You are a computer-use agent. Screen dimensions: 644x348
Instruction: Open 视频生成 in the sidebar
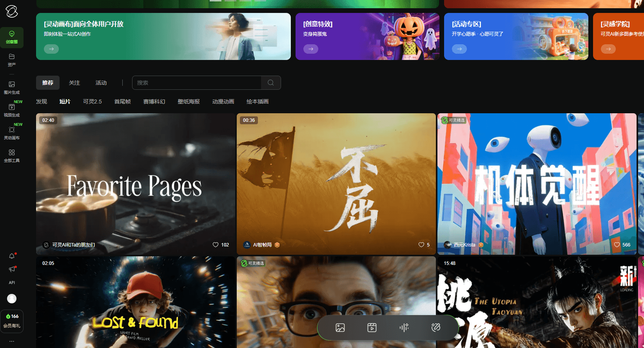[x=12, y=110]
